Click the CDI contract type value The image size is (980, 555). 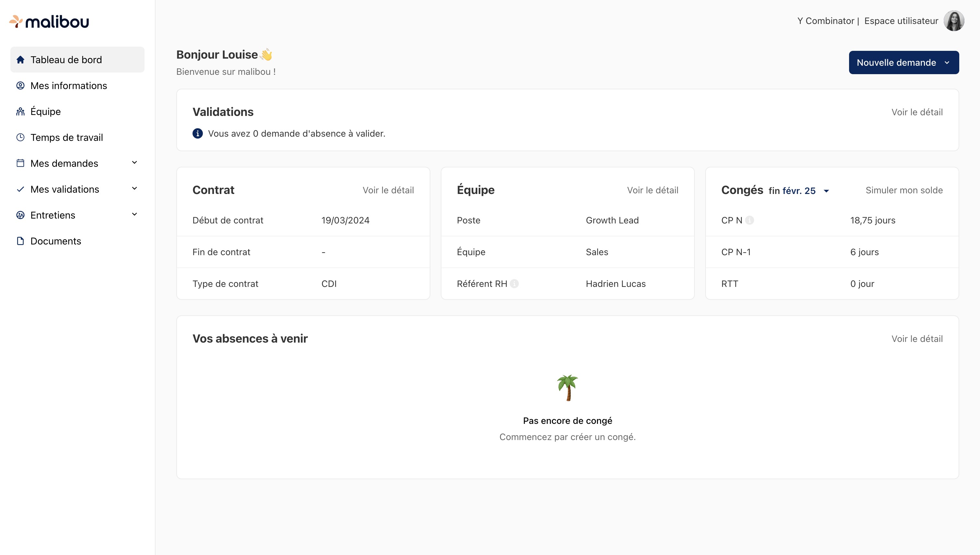329,284
